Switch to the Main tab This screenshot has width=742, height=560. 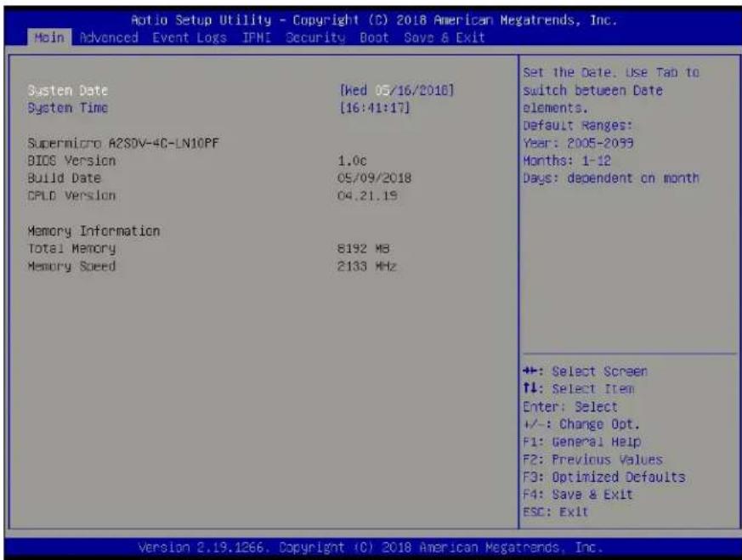click(49, 37)
